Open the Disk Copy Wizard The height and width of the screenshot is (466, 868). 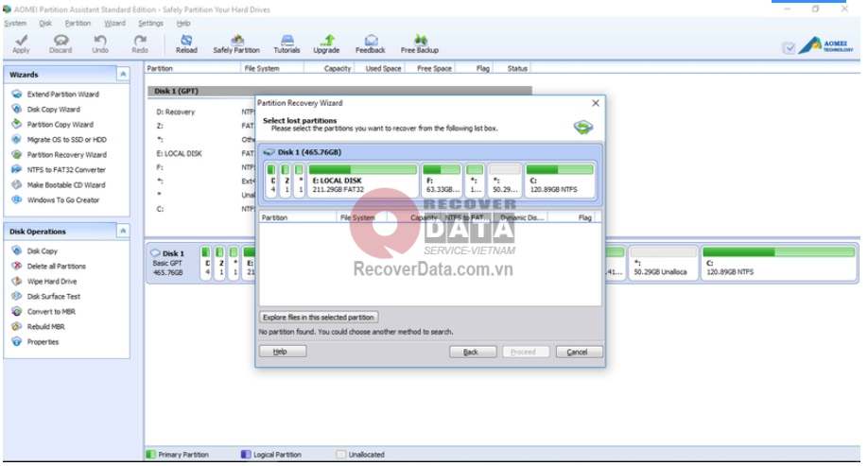[x=53, y=110]
